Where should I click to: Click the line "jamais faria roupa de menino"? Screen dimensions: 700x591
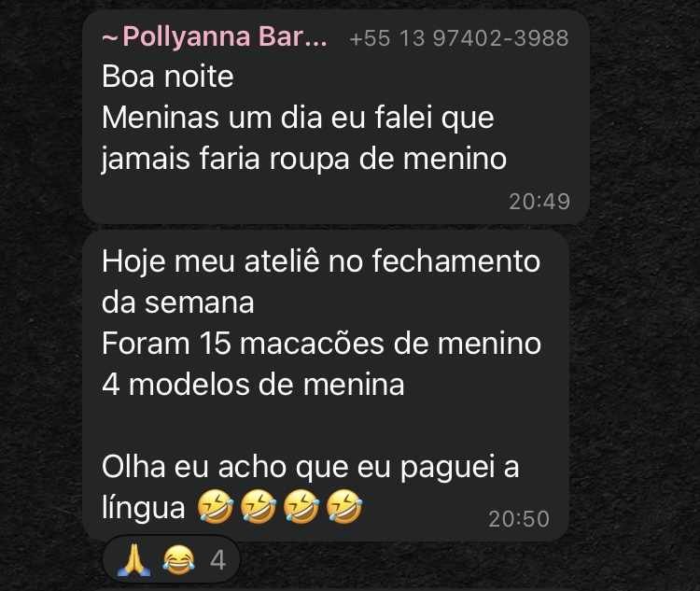tap(304, 160)
